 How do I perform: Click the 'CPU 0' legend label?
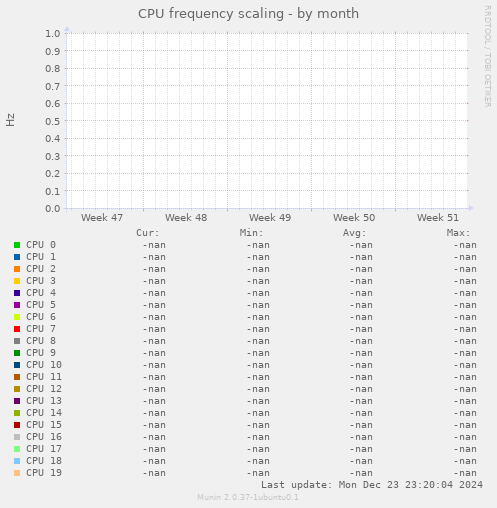pos(41,245)
